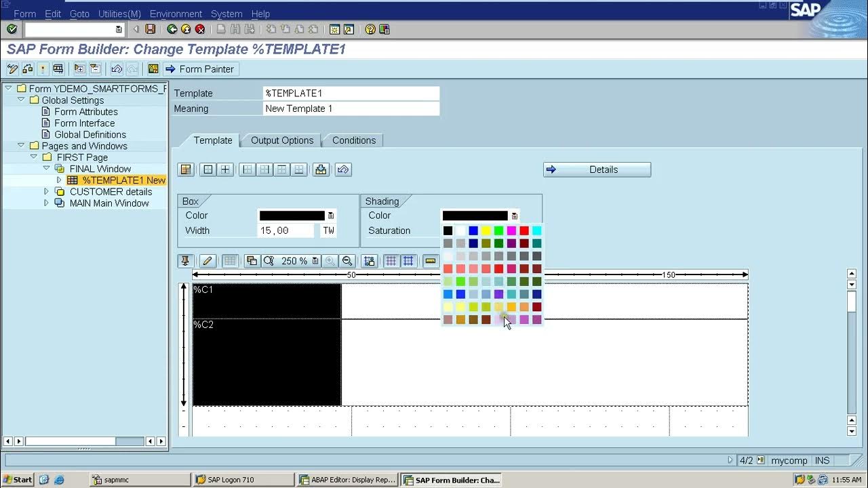The height and width of the screenshot is (488, 868).
Task: Click the inner grid lines border icon
Action: [x=225, y=169]
